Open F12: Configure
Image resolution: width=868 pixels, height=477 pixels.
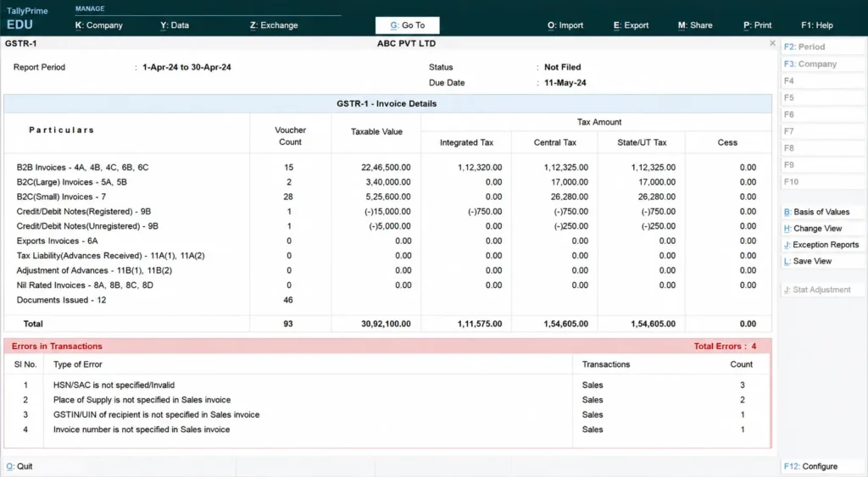(x=822, y=467)
